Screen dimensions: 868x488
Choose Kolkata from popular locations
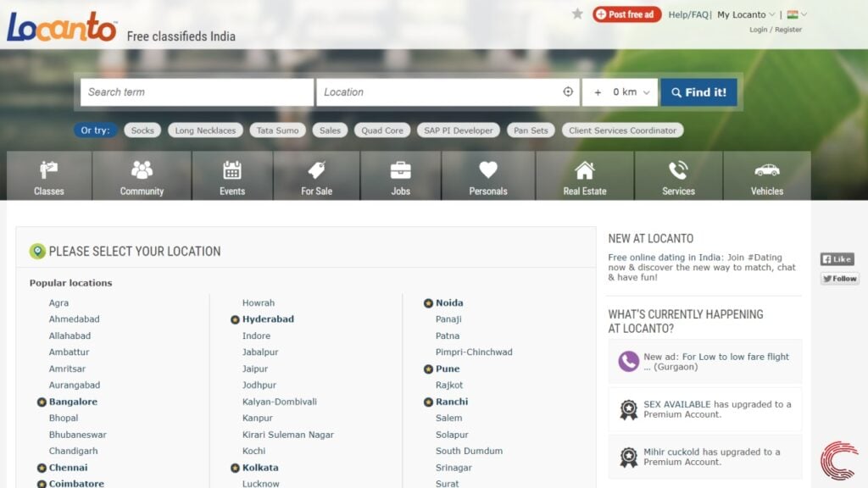tap(260, 468)
